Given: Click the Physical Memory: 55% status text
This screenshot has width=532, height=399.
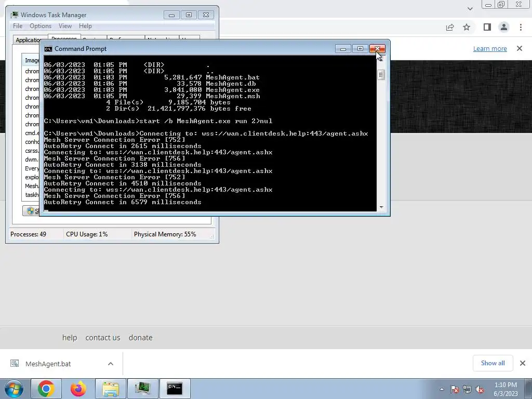Looking at the screenshot, I should pos(165,234).
